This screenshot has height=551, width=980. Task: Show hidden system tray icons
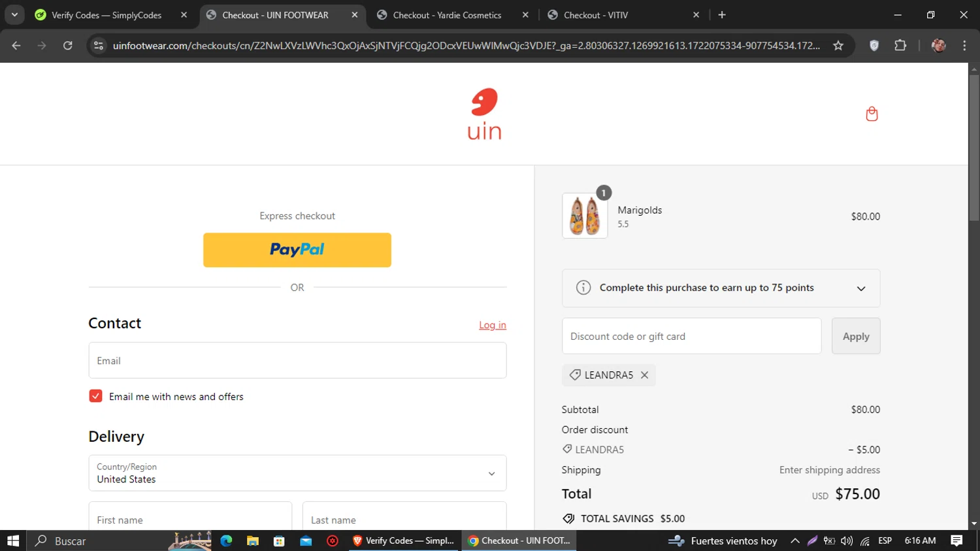(x=794, y=541)
